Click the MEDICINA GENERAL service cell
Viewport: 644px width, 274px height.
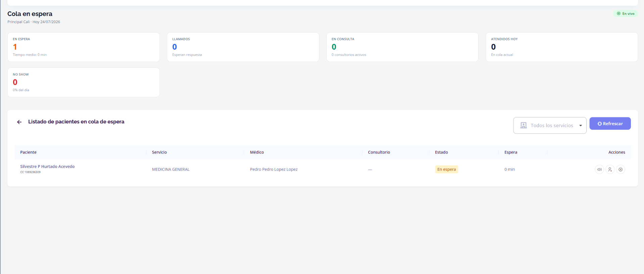[x=171, y=169]
